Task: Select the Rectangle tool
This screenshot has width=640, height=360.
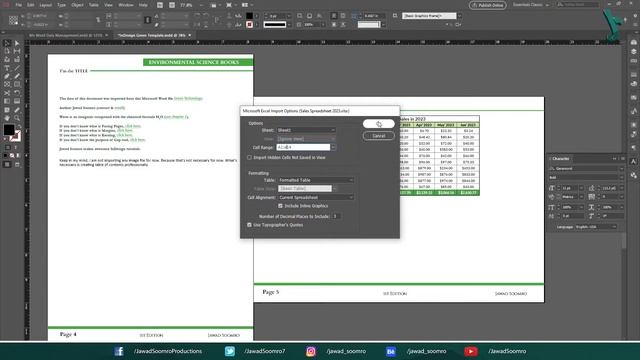Action: (x=17, y=84)
